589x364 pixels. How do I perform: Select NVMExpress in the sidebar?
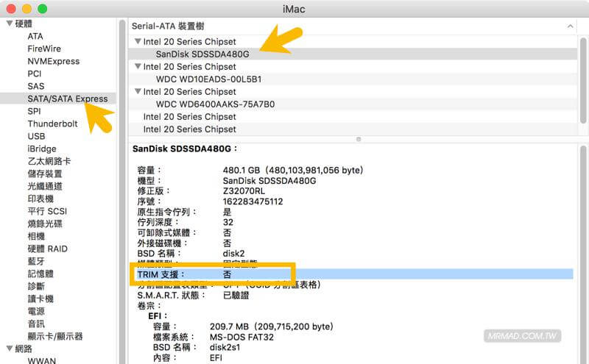pyautogui.click(x=53, y=61)
